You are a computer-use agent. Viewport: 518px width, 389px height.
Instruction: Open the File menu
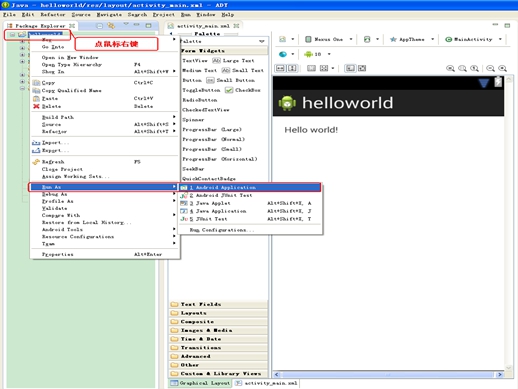click(9, 15)
